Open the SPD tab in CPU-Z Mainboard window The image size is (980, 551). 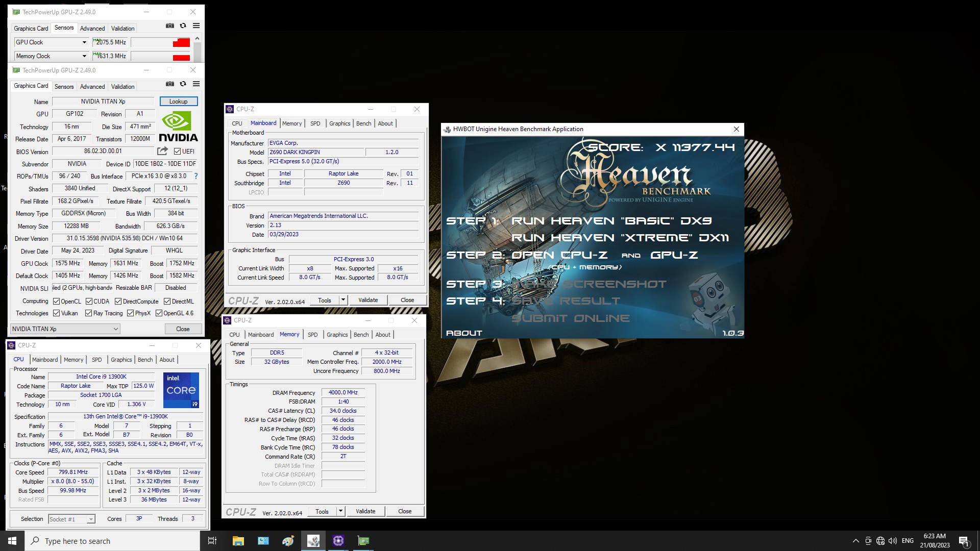(x=315, y=123)
